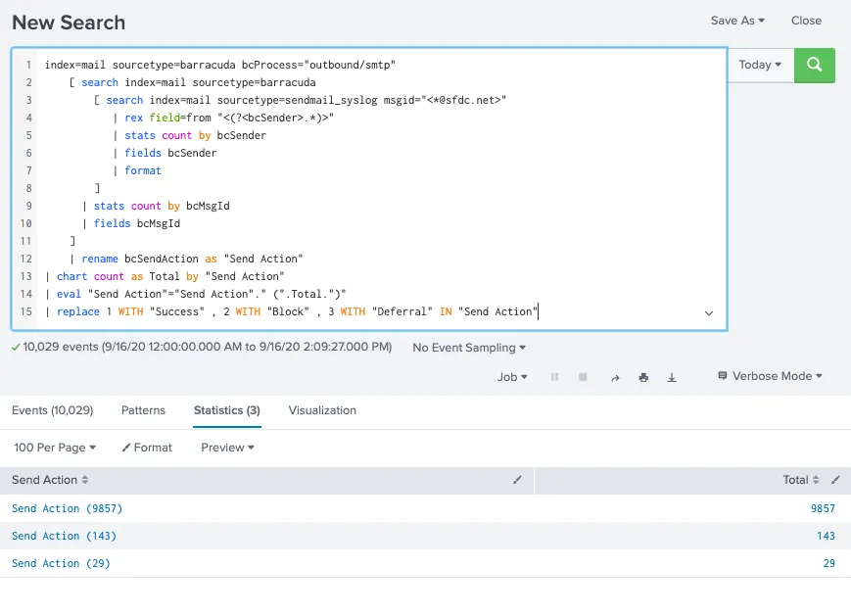
Task: Click Send Action (143) result
Action: pyautogui.click(x=64, y=537)
